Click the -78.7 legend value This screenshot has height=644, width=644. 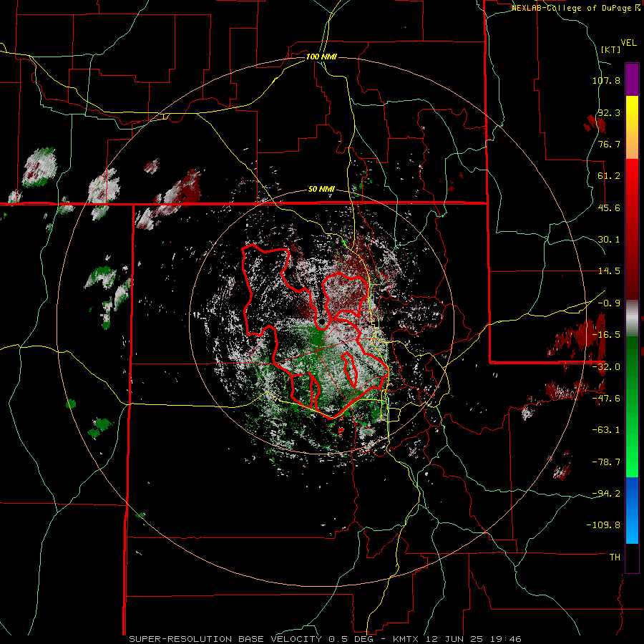click(606, 462)
